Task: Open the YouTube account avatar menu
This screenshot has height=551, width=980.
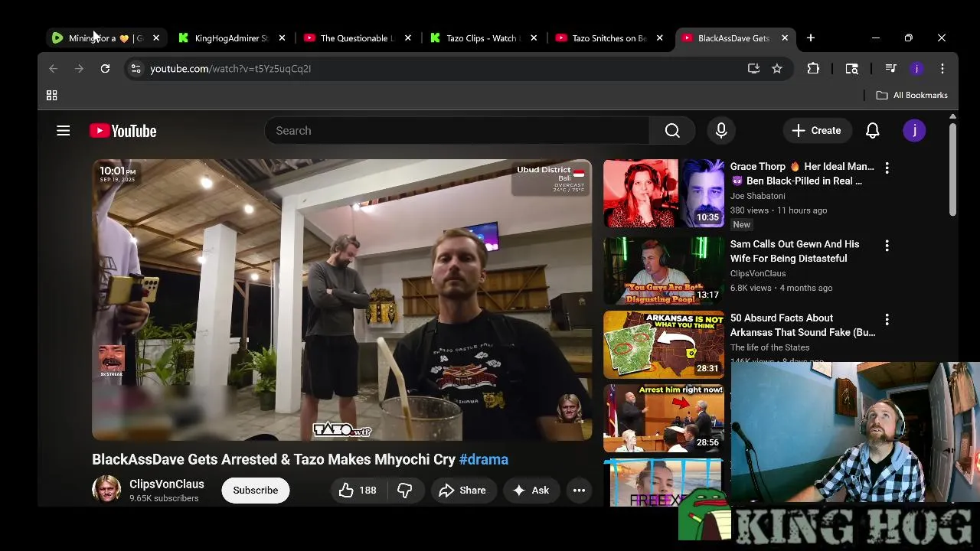Action: pos(914,131)
